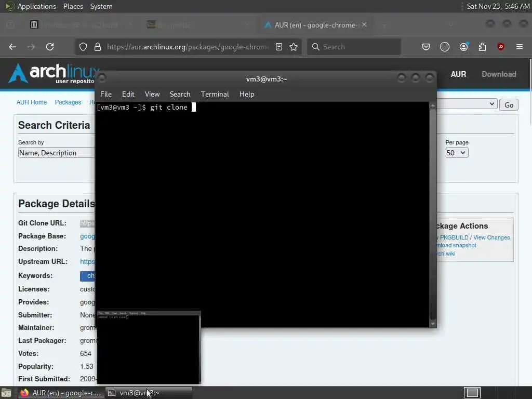Image resolution: width=532 pixels, height=399 pixels.
Task: Open terminal File menu
Action: point(106,95)
